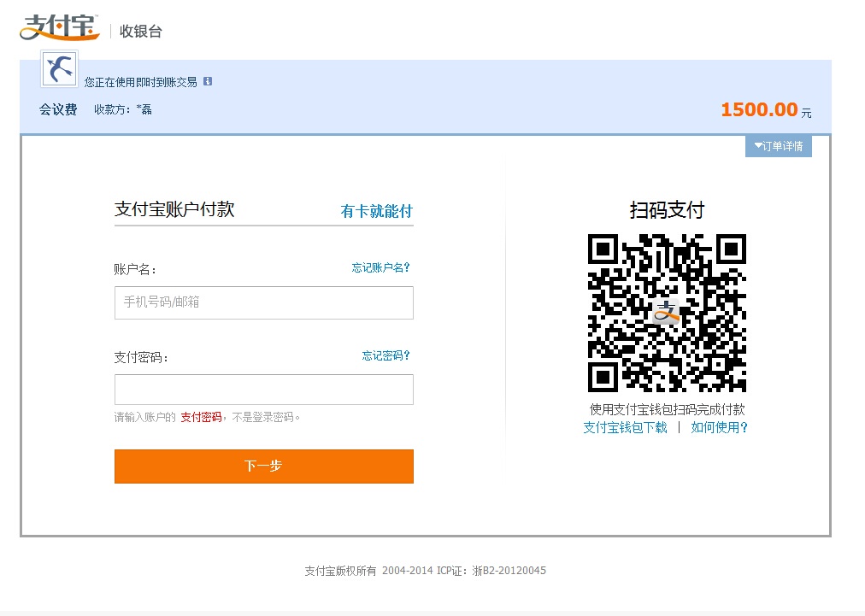Open the 忘记密码? link
865x616 pixels.
tap(385, 355)
